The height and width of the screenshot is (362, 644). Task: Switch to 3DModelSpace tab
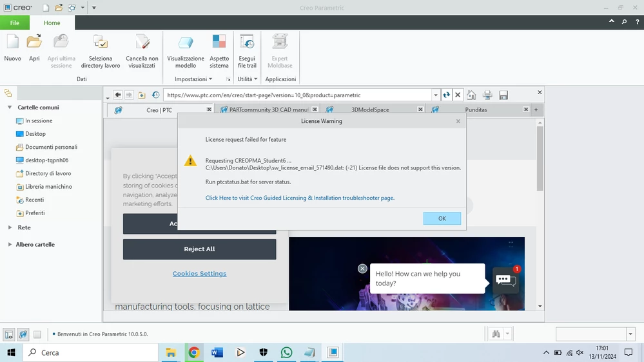click(369, 110)
